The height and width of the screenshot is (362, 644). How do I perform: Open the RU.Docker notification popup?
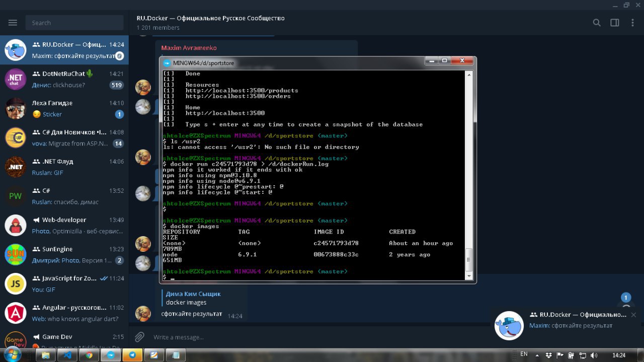[x=566, y=325]
